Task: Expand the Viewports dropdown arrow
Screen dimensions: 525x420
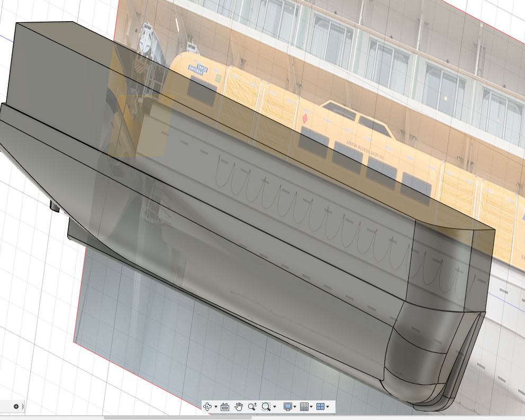Action: [328, 407]
